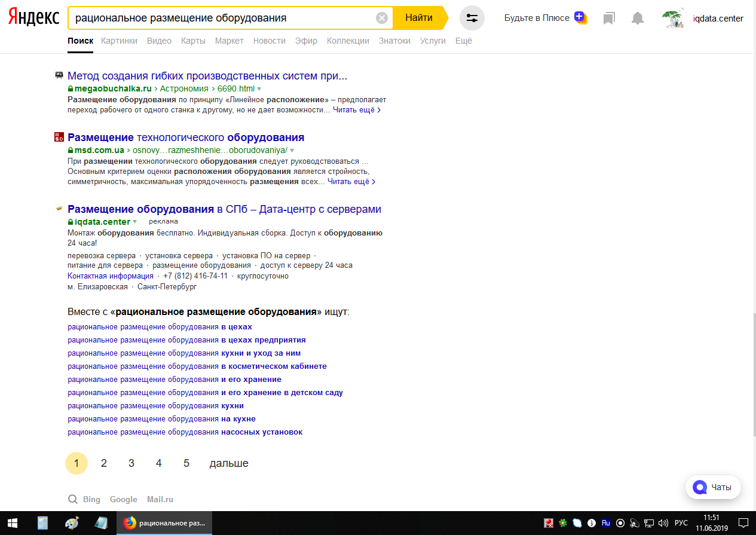
Task: Click the iqdata.center result favicon
Action: (x=59, y=209)
